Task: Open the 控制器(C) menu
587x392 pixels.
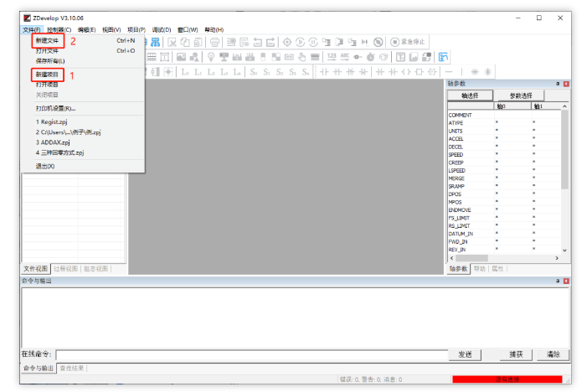Action: pyautogui.click(x=59, y=29)
